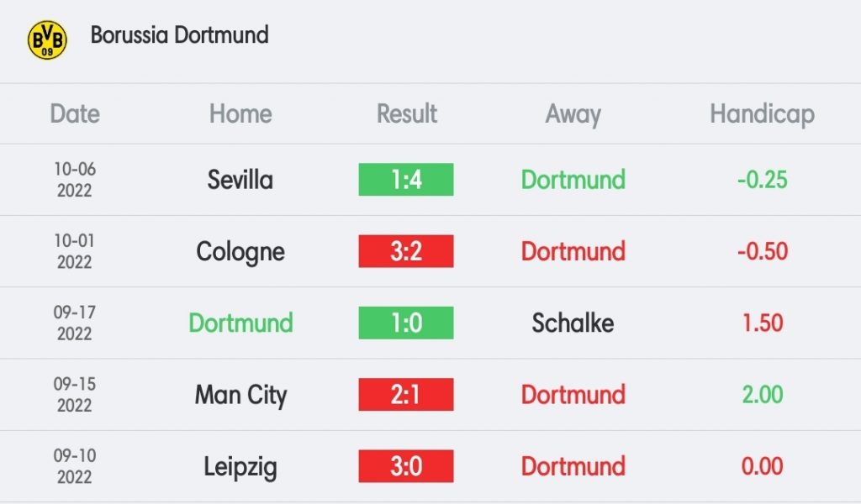The height and width of the screenshot is (504, 861).
Task: Open the green 1:0 result badge
Action: click(406, 323)
